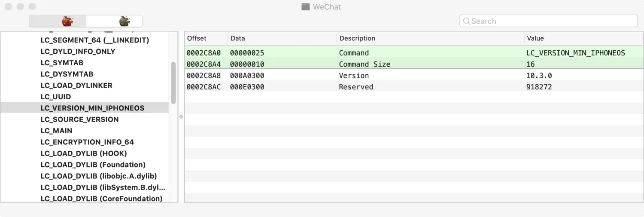The image size is (644, 217).
Task: Open the LC_MAIN load command
Action: 56,131
